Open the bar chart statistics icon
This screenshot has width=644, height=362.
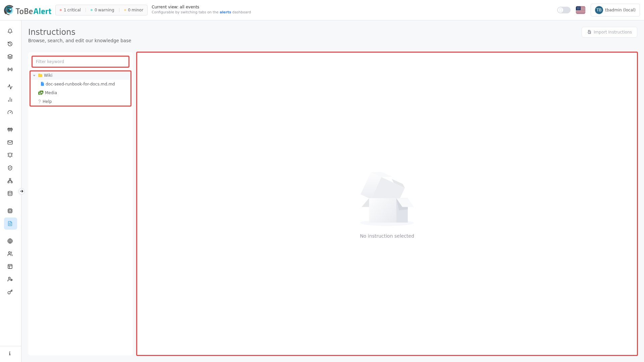click(10, 100)
